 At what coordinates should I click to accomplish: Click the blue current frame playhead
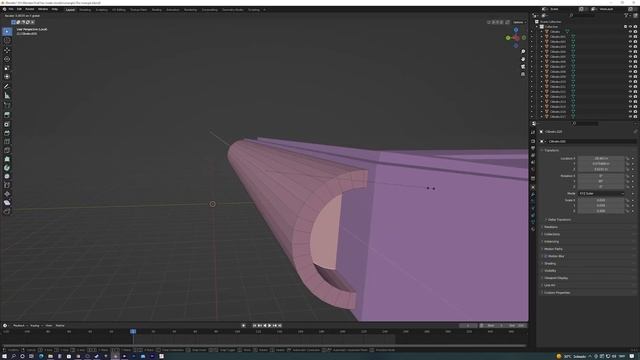[x=133, y=331]
